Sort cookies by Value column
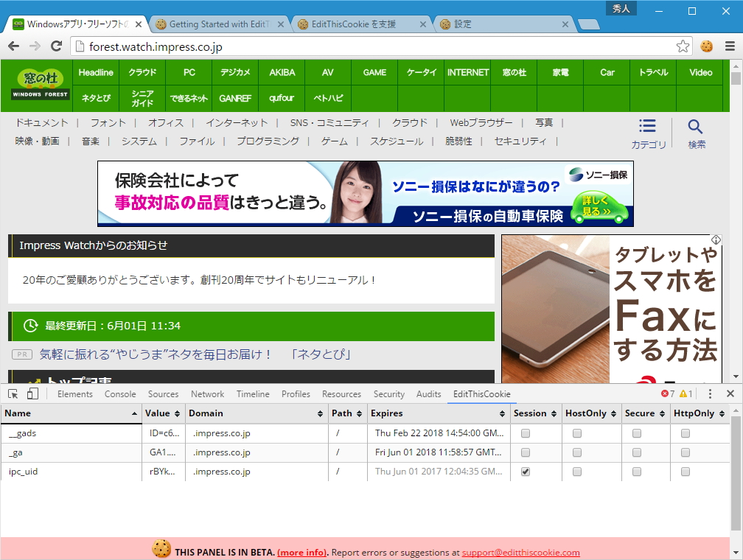Image resolution: width=743 pixels, height=560 pixels. click(x=163, y=413)
